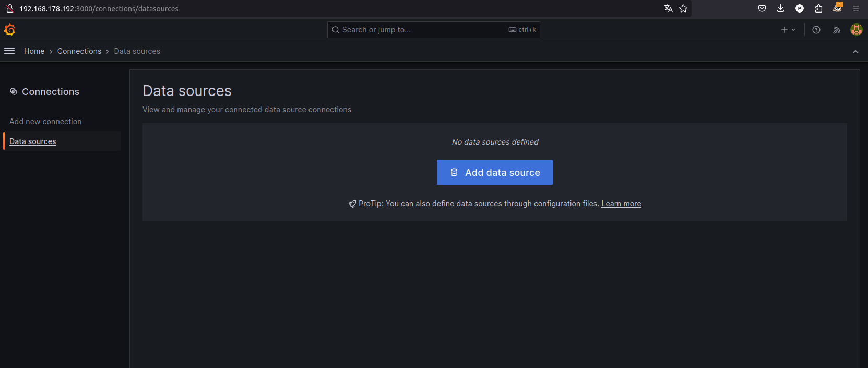Expand the plus New dropdown

coord(788,30)
